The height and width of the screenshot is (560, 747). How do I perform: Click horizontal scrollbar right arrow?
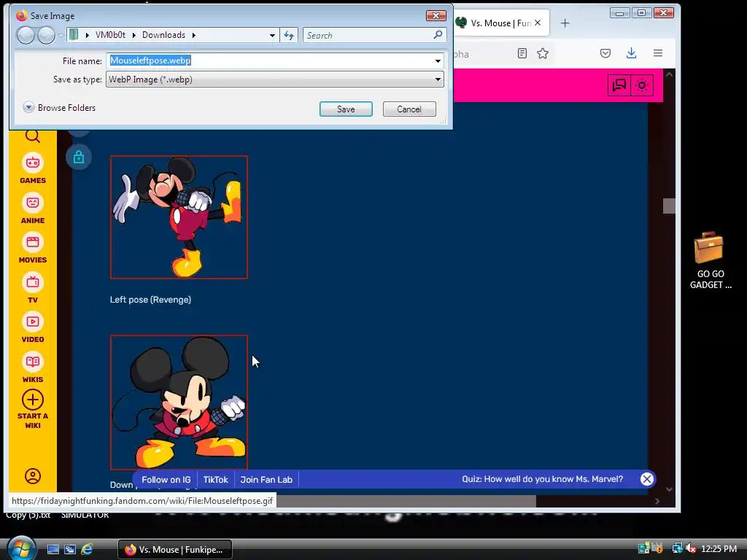point(657,501)
